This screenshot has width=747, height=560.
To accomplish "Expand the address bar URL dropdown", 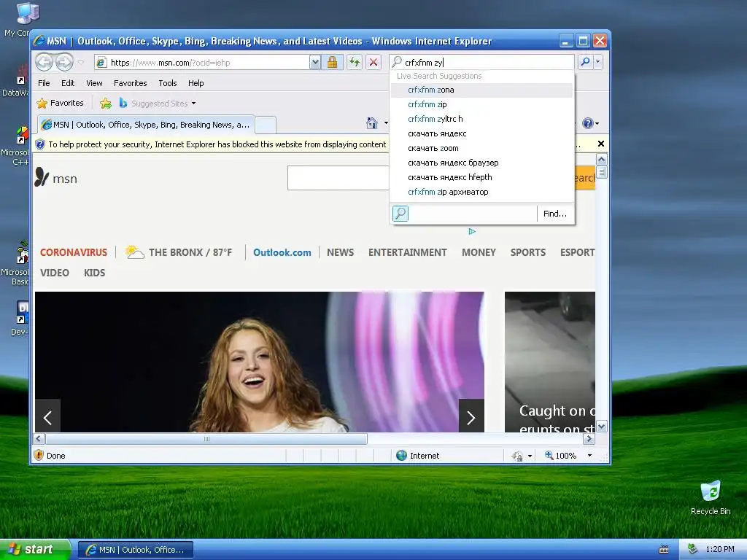I will click(315, 63).
